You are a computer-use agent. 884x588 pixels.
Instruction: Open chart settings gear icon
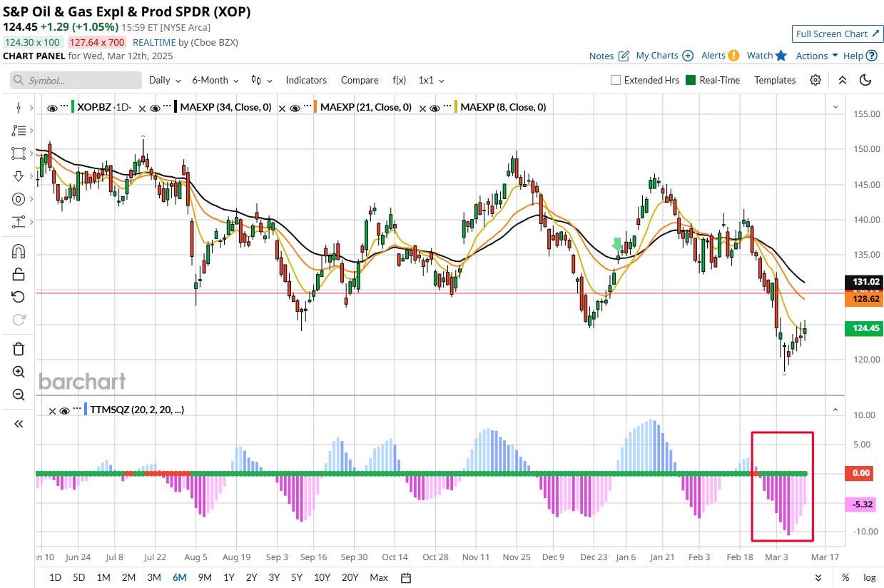point(816,80)
